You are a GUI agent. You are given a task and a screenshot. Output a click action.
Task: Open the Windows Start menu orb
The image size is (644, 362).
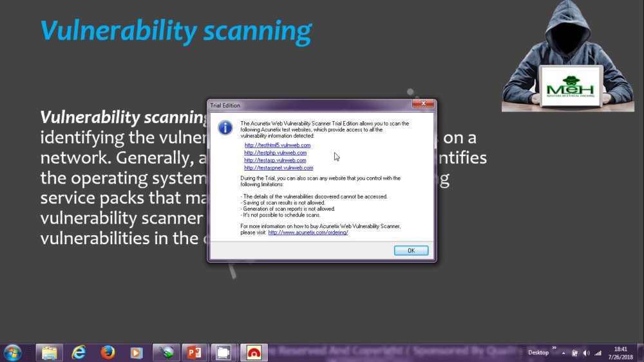pyautogui.click(x=12, y=352)
